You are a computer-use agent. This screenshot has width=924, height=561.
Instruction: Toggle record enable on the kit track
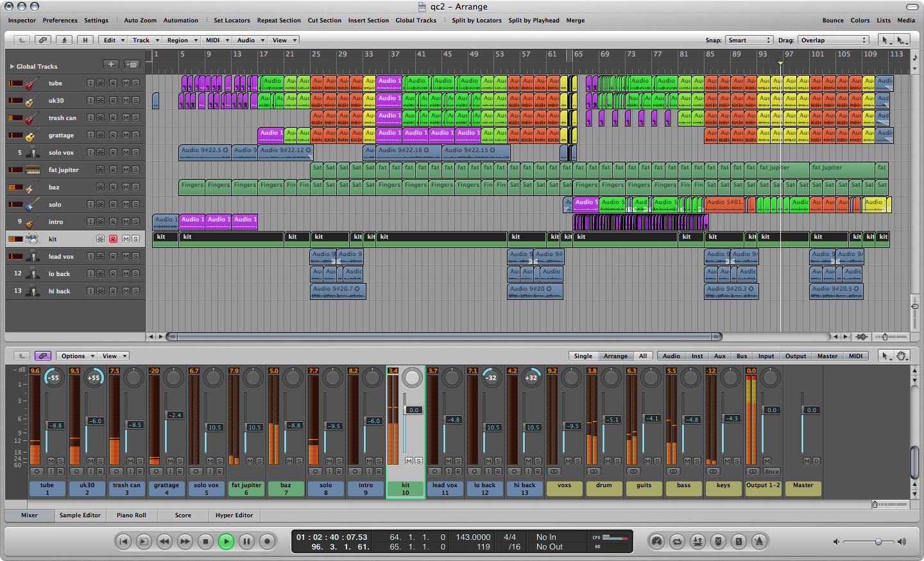(113, 239)
